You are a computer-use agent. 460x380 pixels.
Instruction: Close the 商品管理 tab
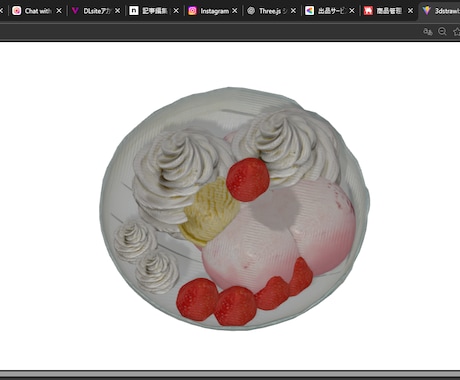[411, 11]
